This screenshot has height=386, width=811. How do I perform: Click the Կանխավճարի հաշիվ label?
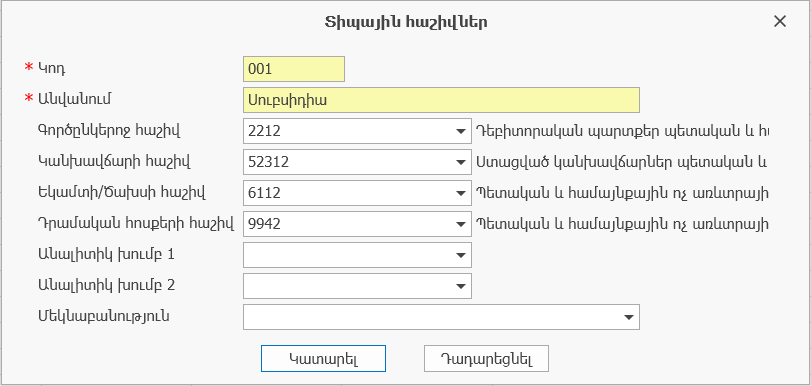point(114,162)
